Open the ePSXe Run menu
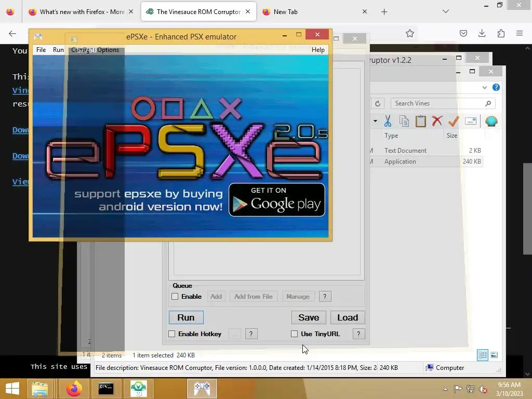Image resolution: width=532 pixels, height=399 pixels. 58,50
